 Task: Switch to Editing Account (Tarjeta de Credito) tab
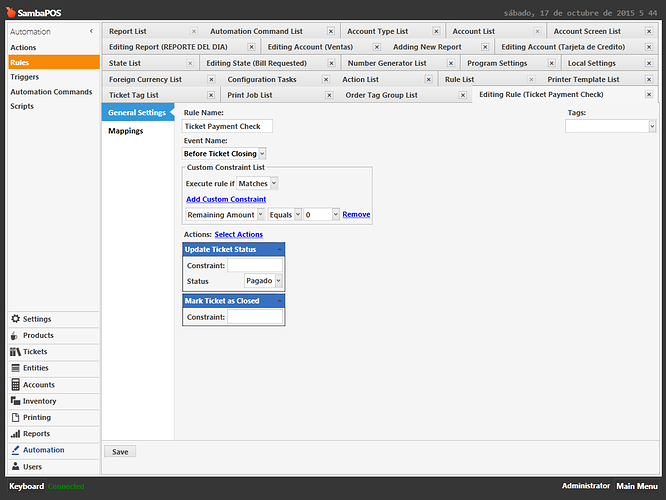coord(563,47)
